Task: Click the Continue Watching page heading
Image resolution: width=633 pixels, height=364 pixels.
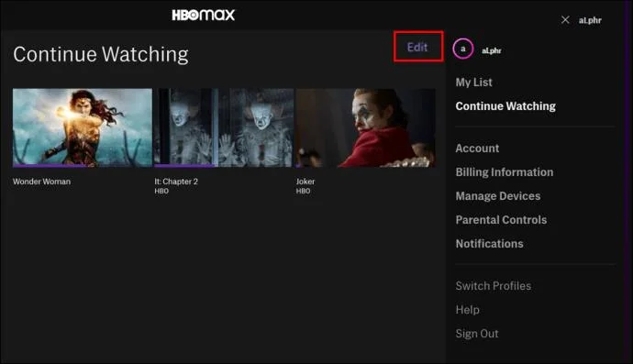Action: (101, 54)
